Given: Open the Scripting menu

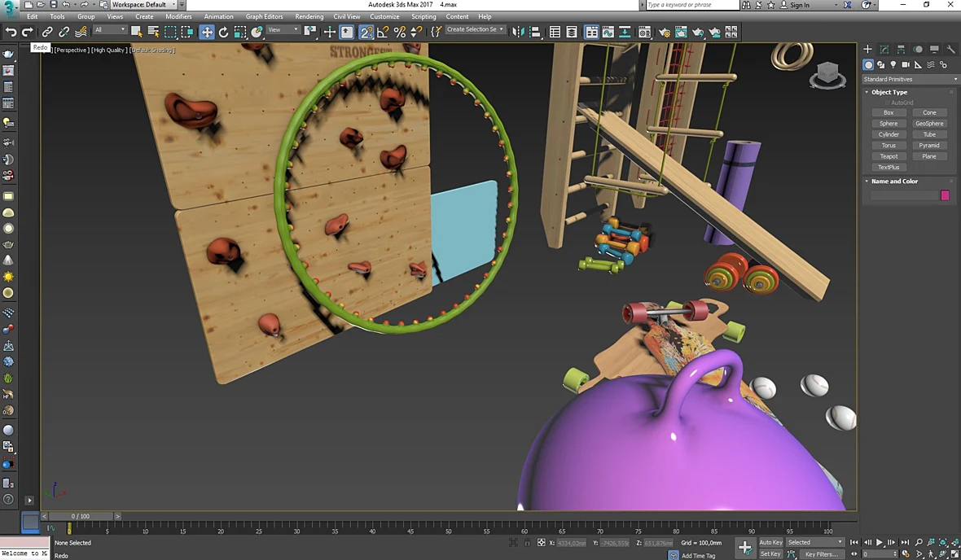Looking at the screenshot, I should coord(423,16).
